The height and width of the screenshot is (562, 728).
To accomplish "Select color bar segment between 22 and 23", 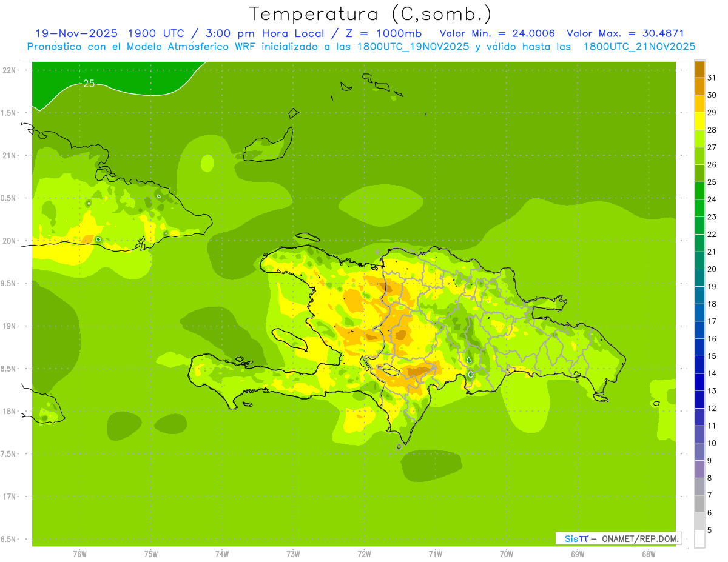I will tap(699, 226).
